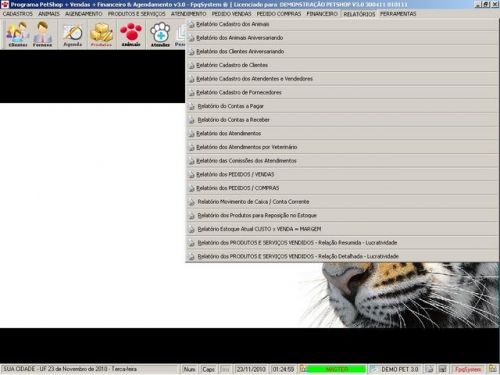Select Produtos e Serviços Vendidos Relação Resumida report
The width and height of the screenshot is (500, 375).
[342, 243]
